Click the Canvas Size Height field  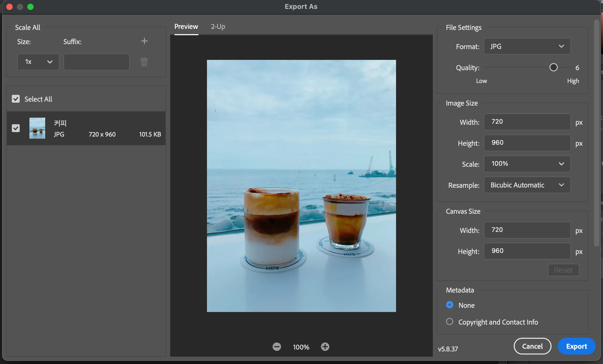click(527, 251)
